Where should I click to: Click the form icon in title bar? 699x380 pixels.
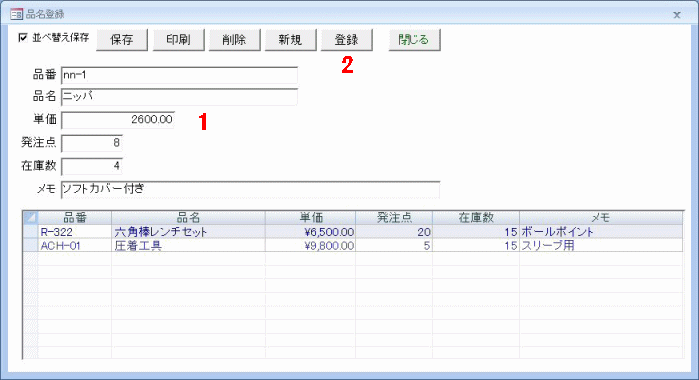16,14
